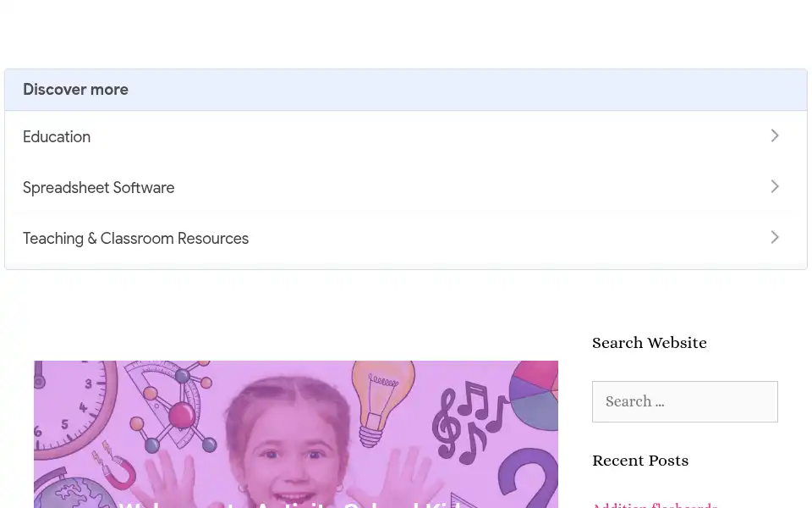Open the Education discover link
This screenshot has height=508, width=812.
(405, 136)
